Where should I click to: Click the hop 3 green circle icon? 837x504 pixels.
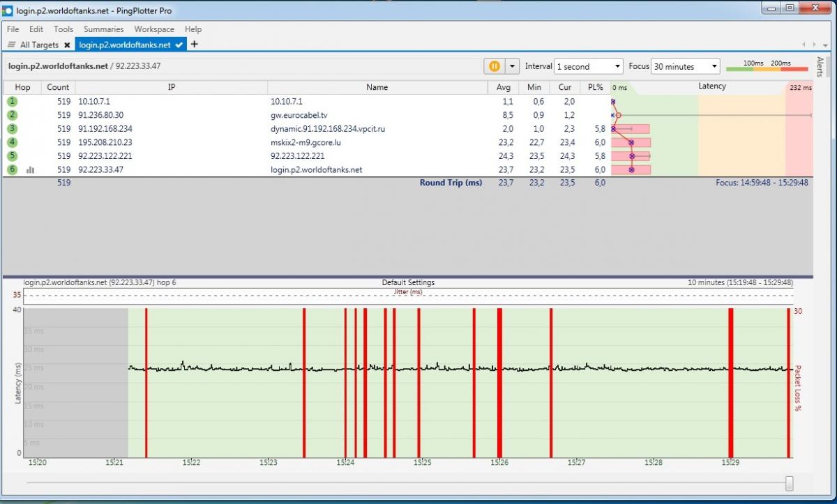pos(13,129)
